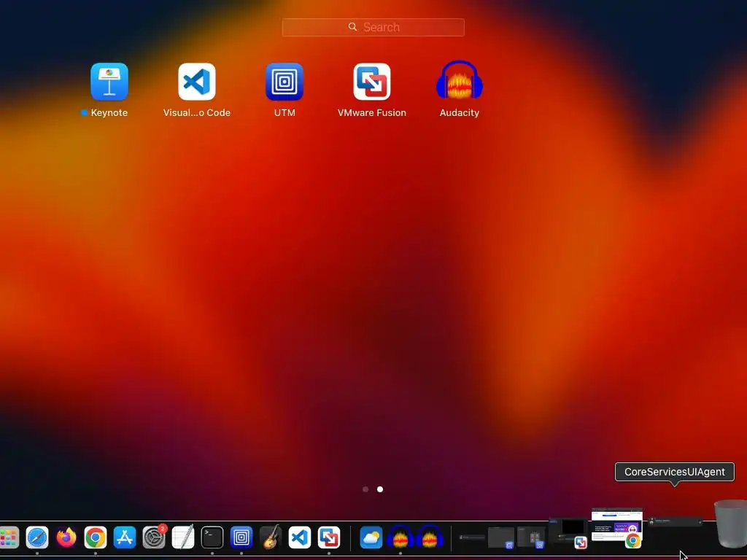Image resolution: width=747 pixels, height=560 pixels.
Task: Open Safari from the Dock
Action: [37, 537]
